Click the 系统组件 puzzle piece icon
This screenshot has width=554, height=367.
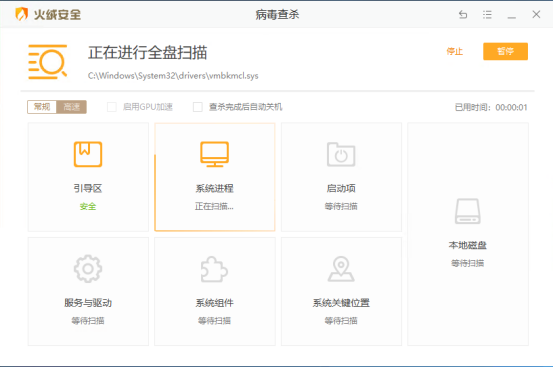click(x=214, y=269)
